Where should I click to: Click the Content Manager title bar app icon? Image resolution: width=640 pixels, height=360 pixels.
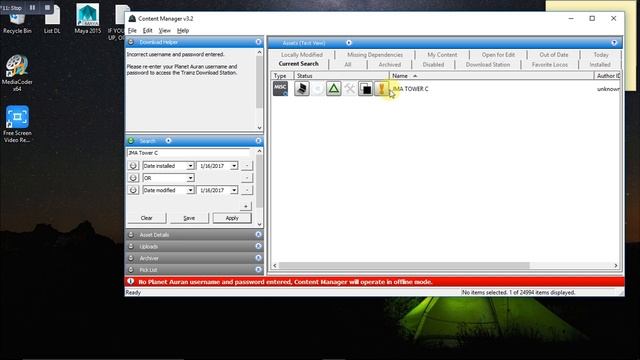(x=132, y=18)
